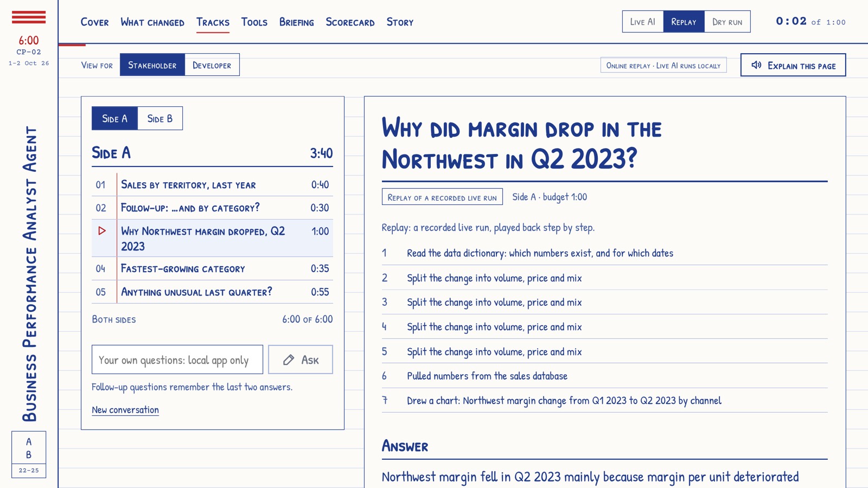Click the Both sides 6:00 of 6:00 total
This screenshot has height=488, width=868.
tap(212, 319)
